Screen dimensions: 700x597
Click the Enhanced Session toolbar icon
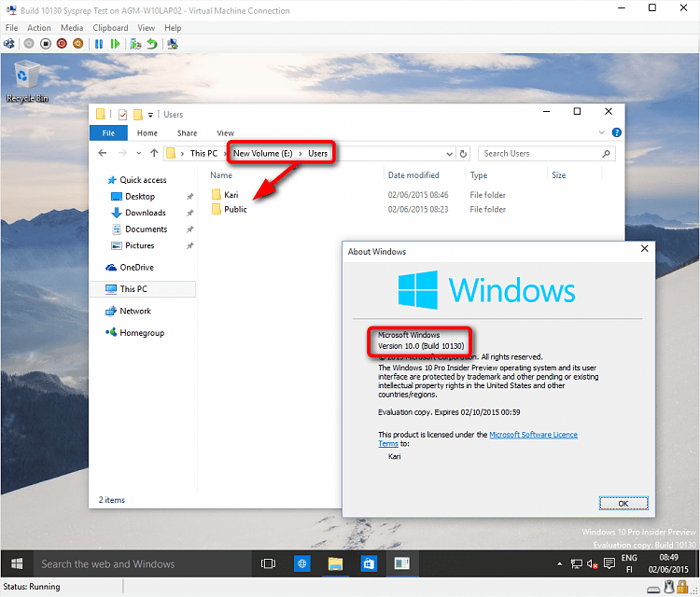(x=173, y=44)
